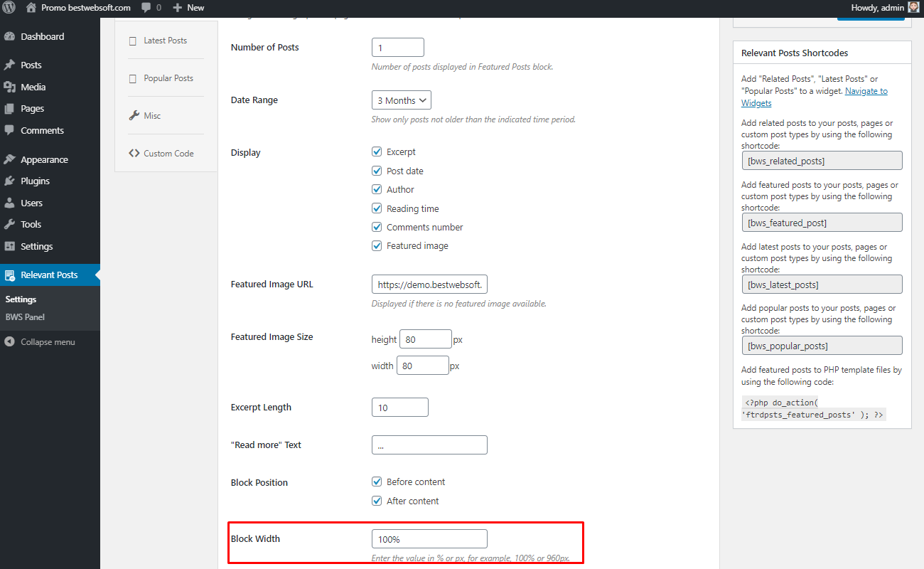The width and height of the screenshot is (924, 569).
Task: Select the [bws_latest_posts] shortcode box
Action: [822, 284]
